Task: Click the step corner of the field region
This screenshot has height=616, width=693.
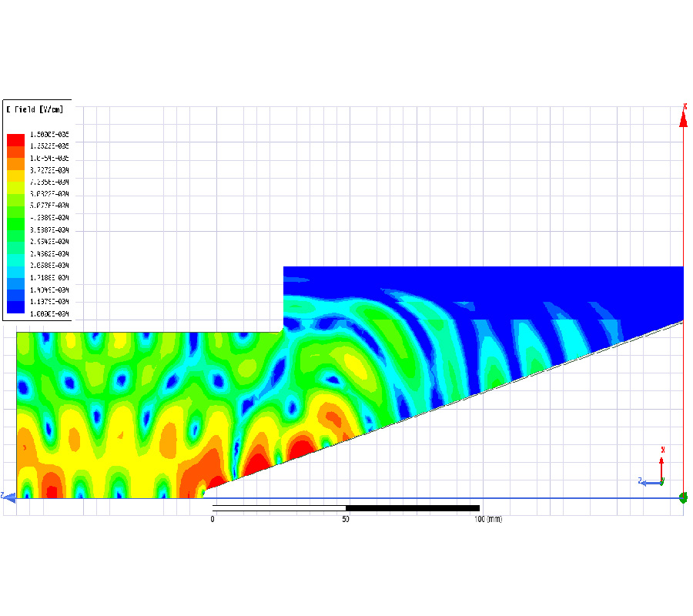Action: pyautogui.click(x=284, y=331)
